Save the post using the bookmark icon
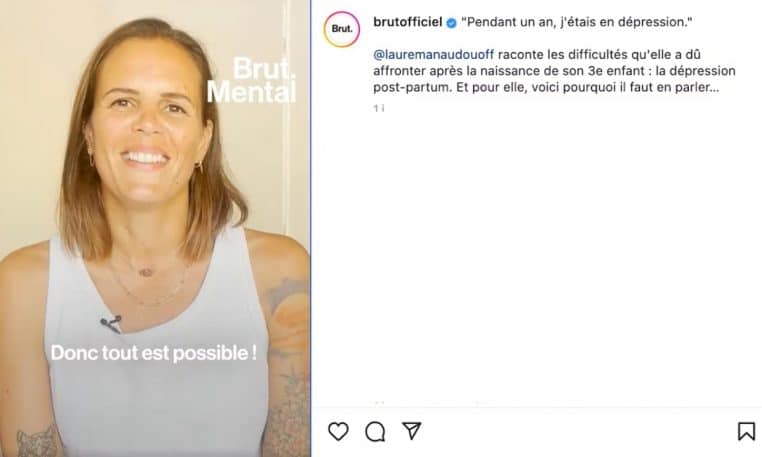 tap(746, 431)
